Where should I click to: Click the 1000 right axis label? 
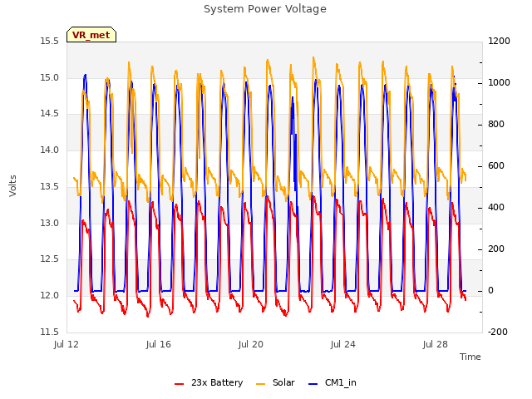click(x=499, y=83)
